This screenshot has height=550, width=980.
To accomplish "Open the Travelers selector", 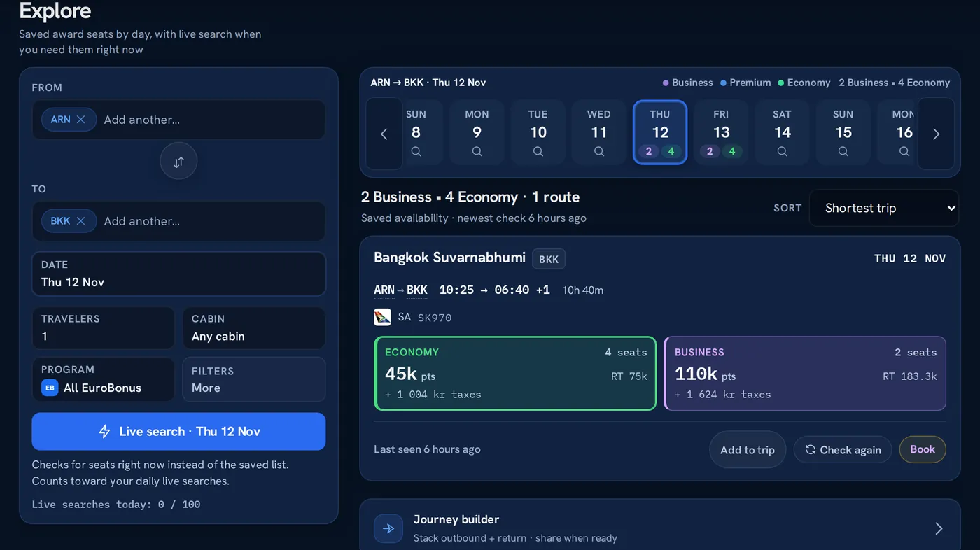I will [104, 328].
